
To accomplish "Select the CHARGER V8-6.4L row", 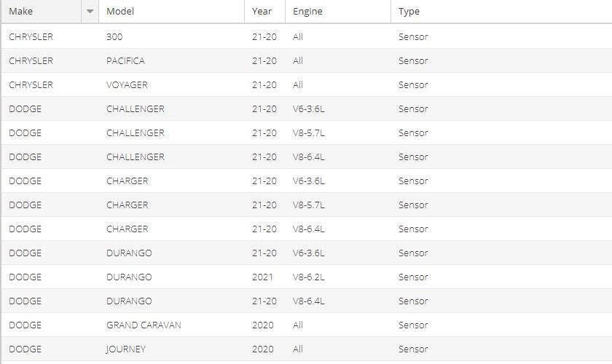I will point(307,229).
